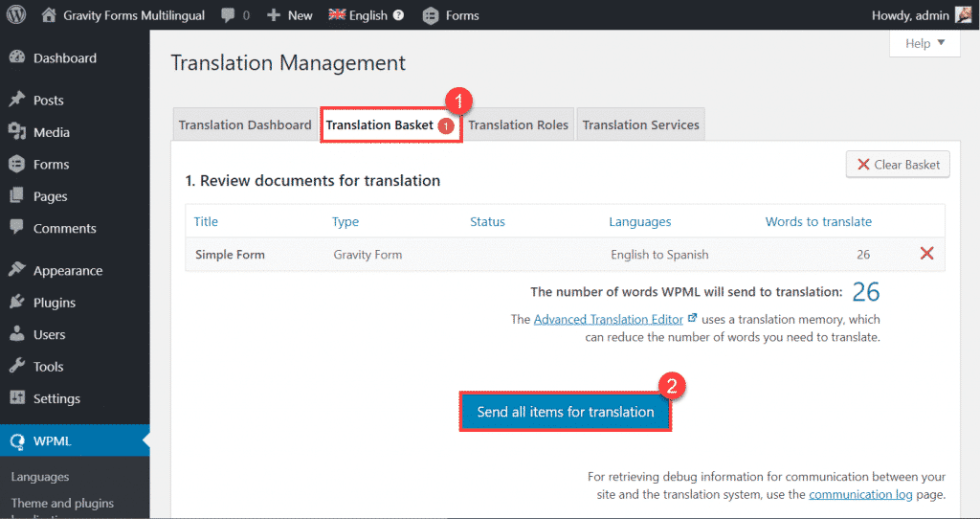The width and height of the screenshot is (980, 519).
Task: Click the Plugins plug icon
Action: [17, 302]
